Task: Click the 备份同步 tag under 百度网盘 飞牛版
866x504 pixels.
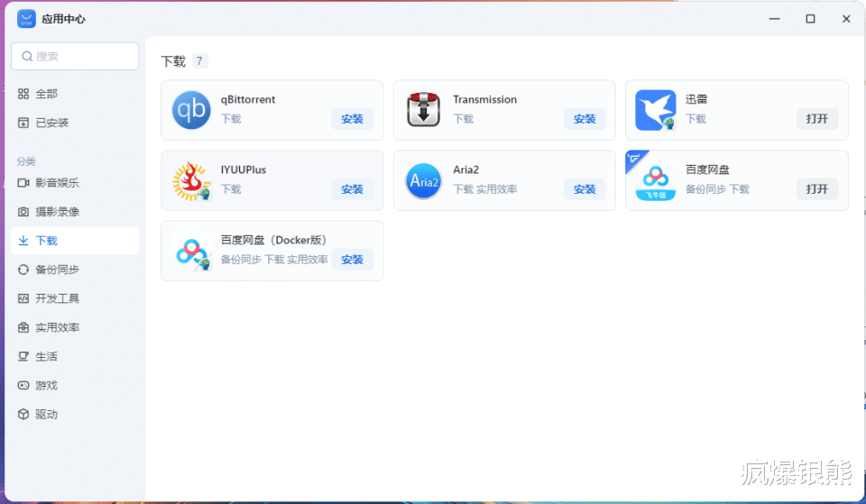Action: [705, 189]
